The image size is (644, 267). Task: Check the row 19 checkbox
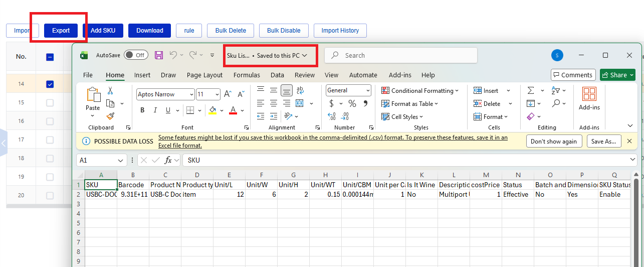point(50,177)
